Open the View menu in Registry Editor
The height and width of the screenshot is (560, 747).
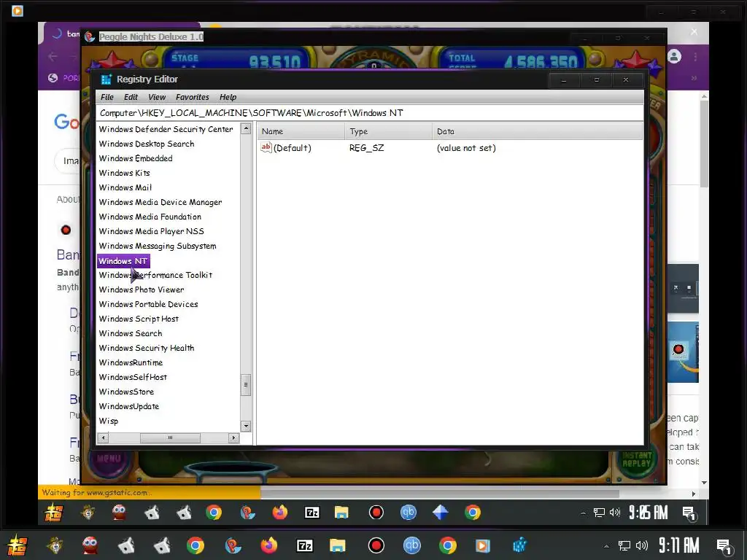click(x=157, y=97)
